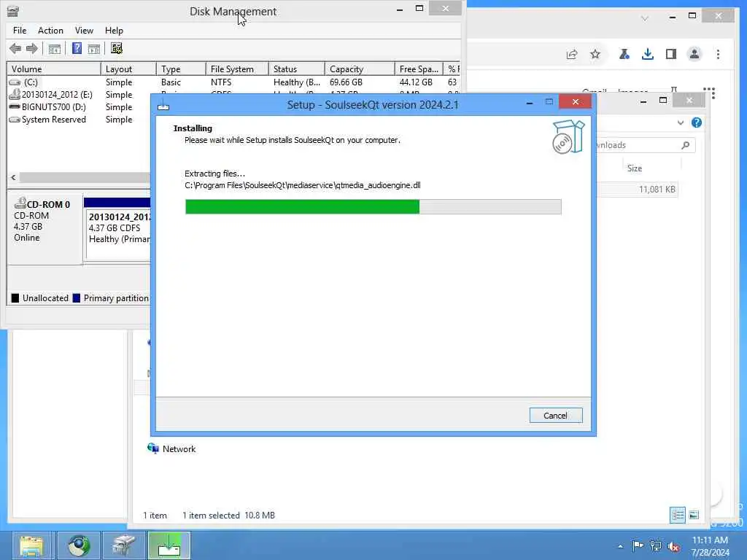Click the Layout column header
The image size is (747, 560).
coord(128,69)
